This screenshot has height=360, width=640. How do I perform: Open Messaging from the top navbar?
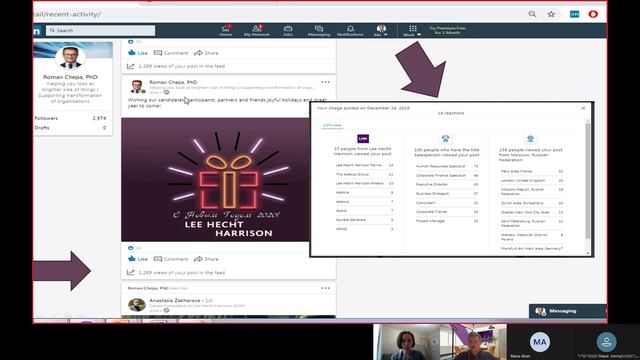(x=319, y=31)
